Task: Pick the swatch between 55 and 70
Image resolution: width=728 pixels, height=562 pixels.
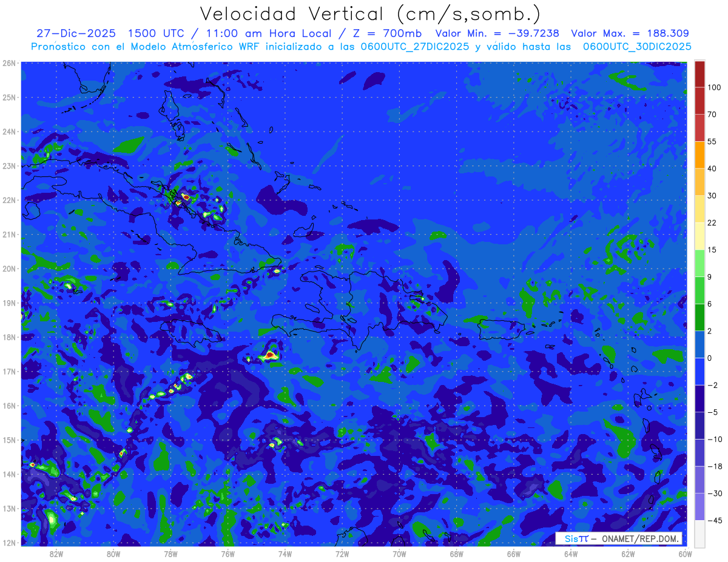Action: point(699,127)
